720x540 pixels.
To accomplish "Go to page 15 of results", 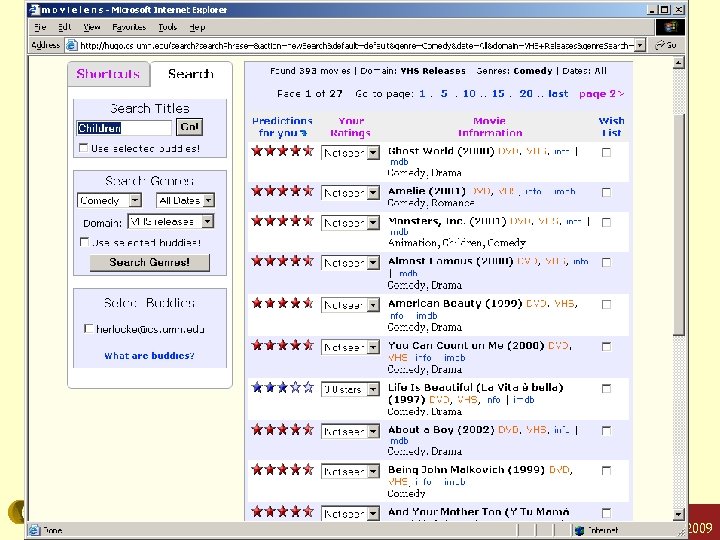I will click(x=498, y=94).
